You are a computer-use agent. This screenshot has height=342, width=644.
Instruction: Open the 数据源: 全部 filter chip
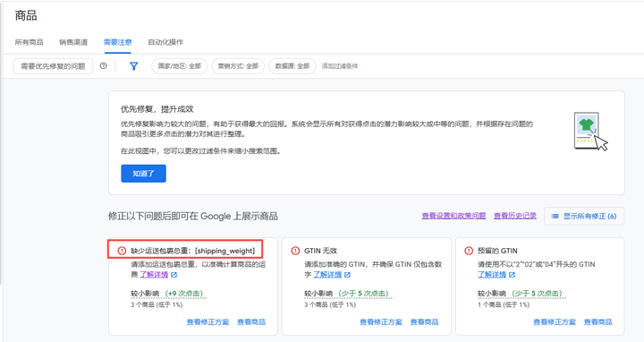click(292, 66)
